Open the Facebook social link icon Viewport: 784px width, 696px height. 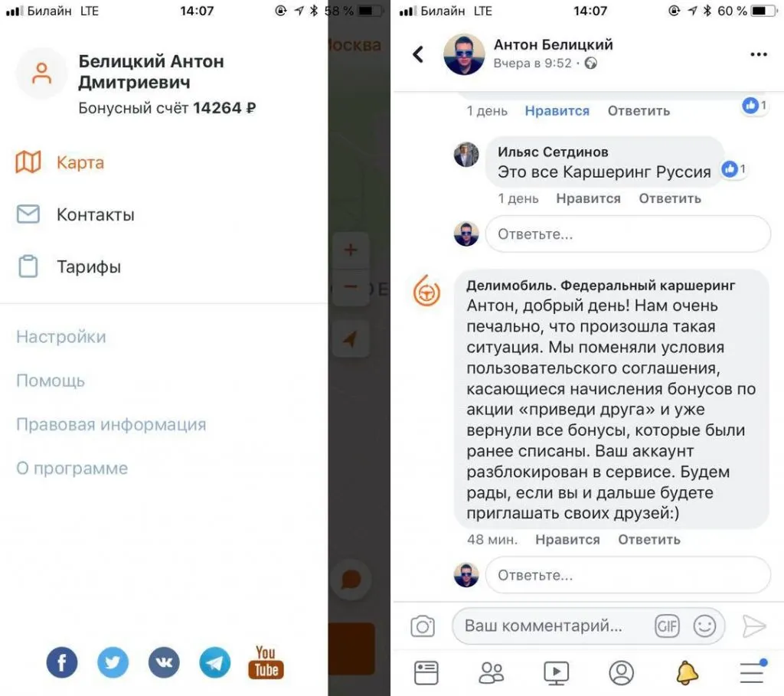[x=61, y=662]
